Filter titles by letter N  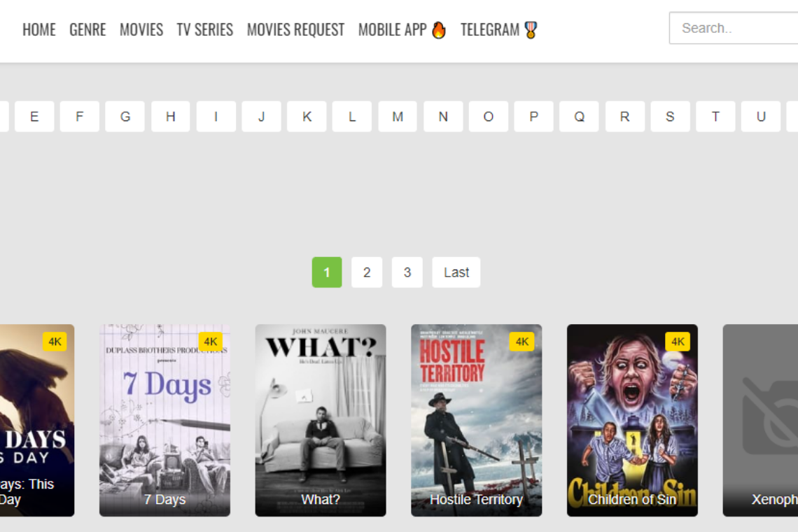pyautogui.click(x=443, y=117)
